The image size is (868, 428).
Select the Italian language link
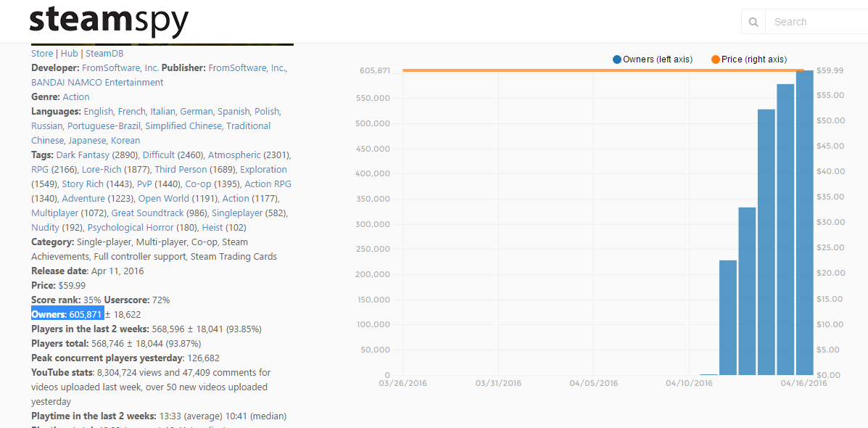(162, 111)
